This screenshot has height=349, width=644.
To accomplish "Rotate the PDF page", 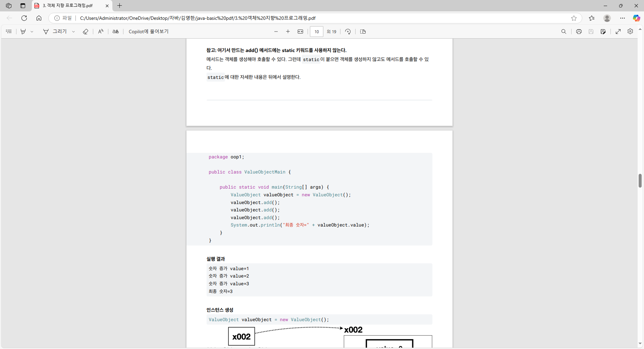I will (348, 32).
